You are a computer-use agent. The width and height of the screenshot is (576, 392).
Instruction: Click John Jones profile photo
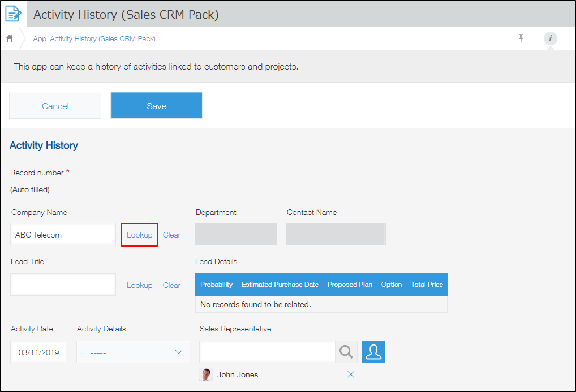[x=206, y=374]
